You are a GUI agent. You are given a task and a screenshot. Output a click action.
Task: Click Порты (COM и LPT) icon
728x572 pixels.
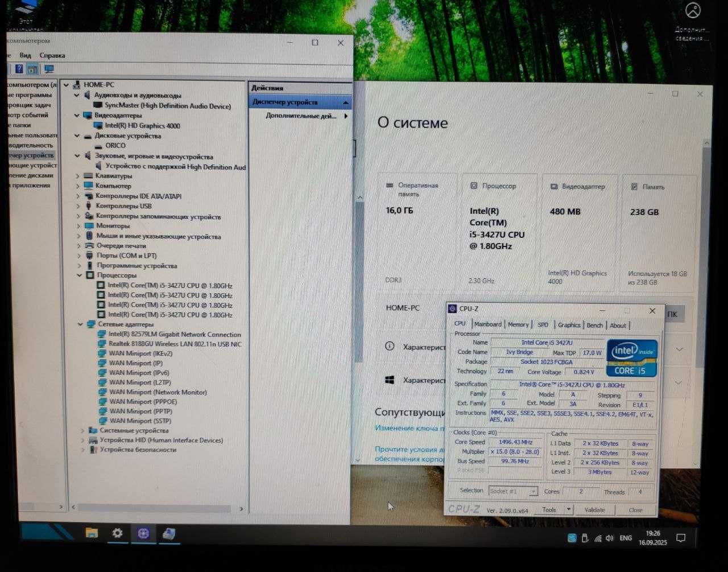coord(89,256)
